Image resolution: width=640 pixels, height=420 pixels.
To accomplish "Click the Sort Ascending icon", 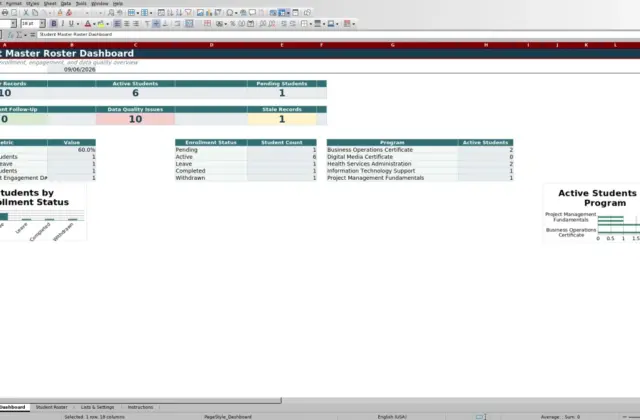I will (170, 13).
